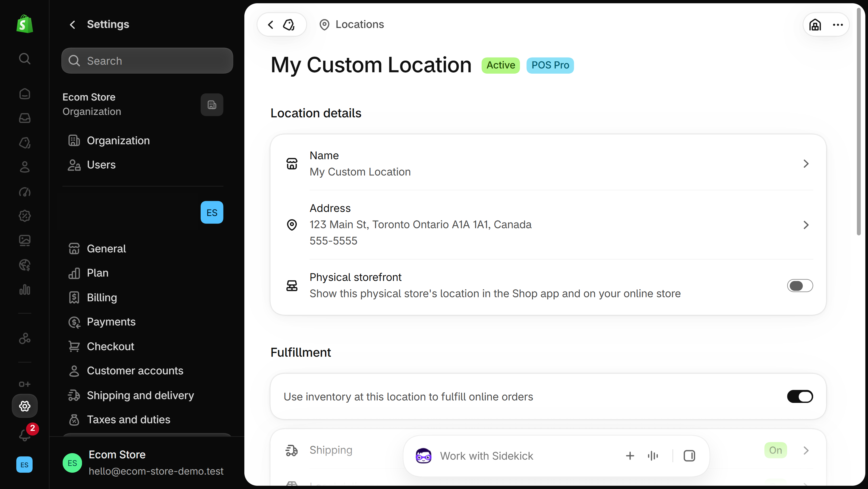
Task: Click the Shopify logo icon
Action: pos(25,24)
